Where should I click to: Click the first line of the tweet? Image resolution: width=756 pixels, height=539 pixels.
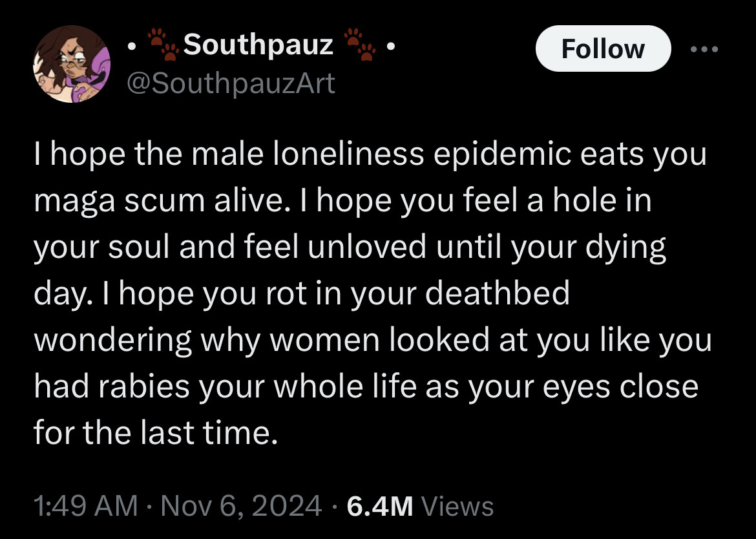(368, 153)
